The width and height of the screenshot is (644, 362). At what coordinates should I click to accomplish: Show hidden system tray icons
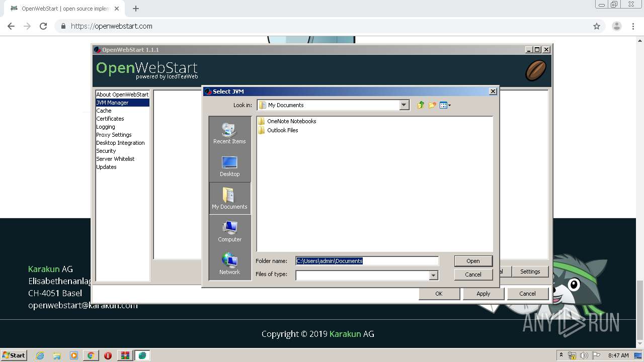pos(561,355)
